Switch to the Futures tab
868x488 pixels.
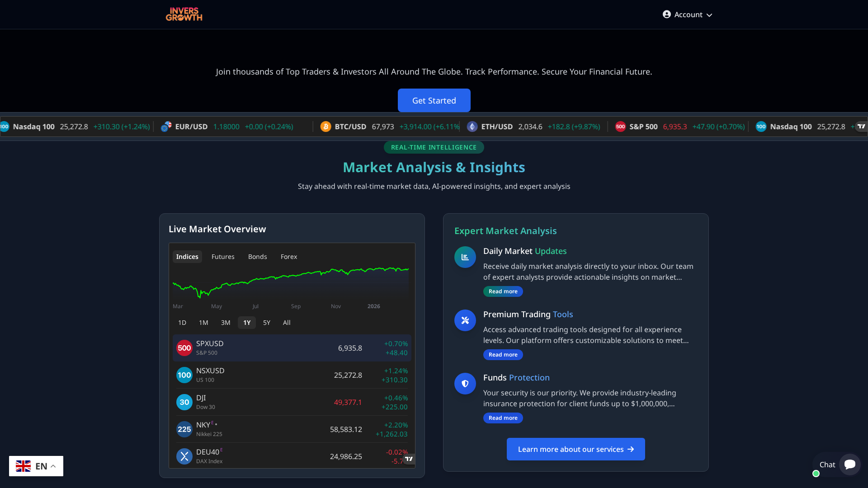click(x=223, y=256)
